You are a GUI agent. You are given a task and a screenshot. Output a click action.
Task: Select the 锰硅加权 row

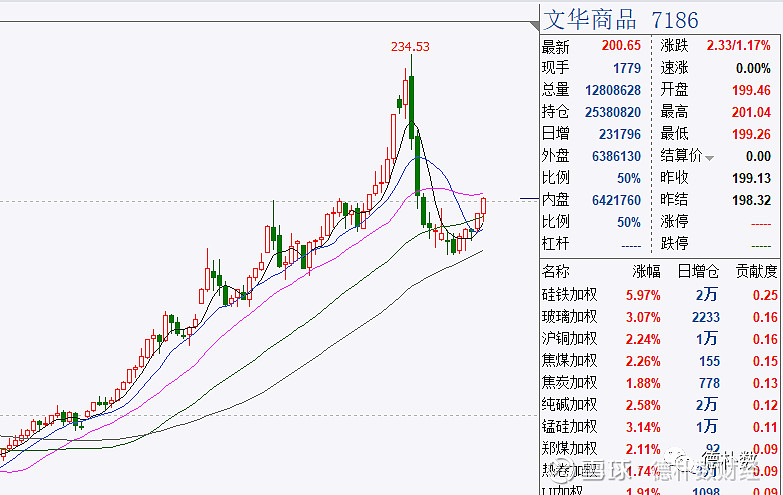point(660,427)
